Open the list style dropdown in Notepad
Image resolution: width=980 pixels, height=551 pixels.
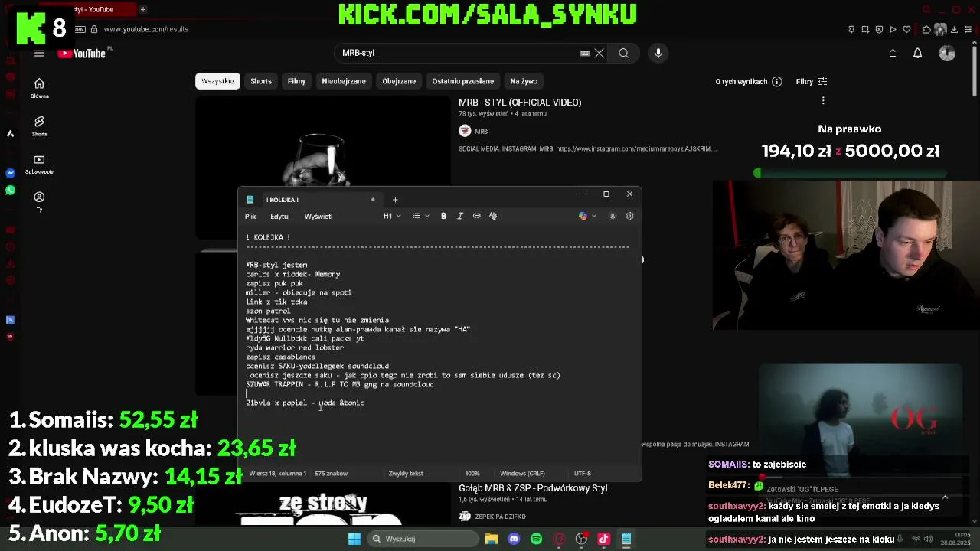421,216
